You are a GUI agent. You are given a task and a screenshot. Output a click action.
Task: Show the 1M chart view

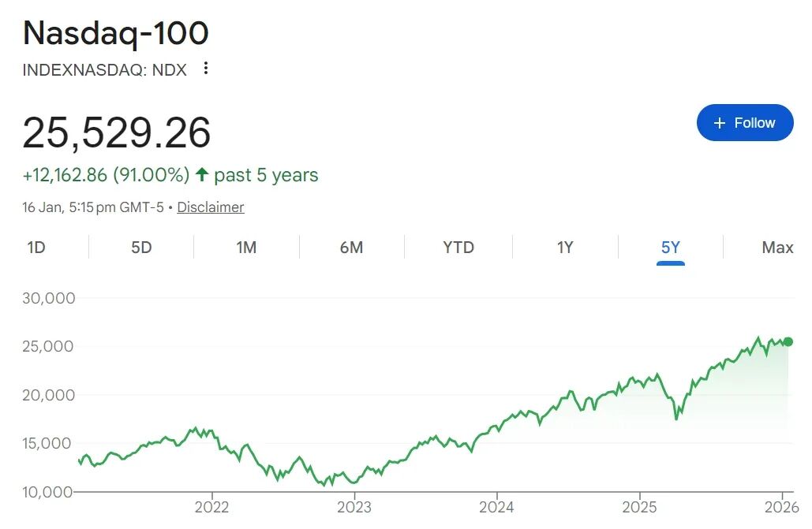pos(246,248)
